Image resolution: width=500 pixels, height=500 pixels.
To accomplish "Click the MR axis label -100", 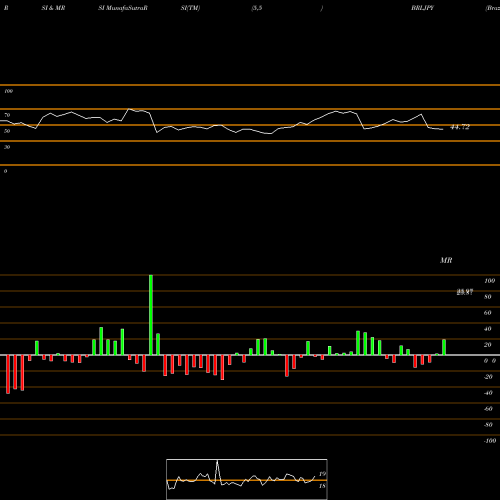I will point(490,441).
